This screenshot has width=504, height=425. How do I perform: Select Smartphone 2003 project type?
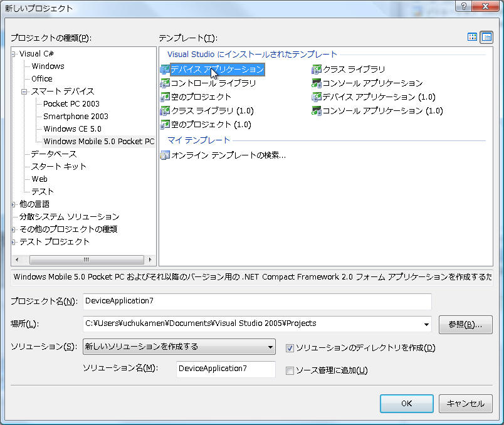[x=76, y=117]
